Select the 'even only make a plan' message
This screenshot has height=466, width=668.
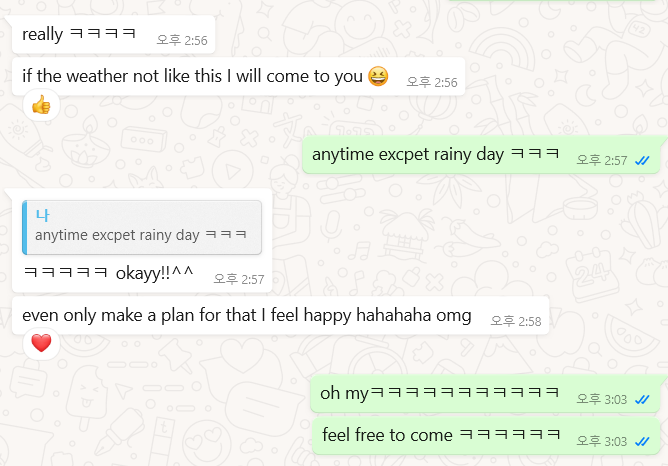point(280,316)
